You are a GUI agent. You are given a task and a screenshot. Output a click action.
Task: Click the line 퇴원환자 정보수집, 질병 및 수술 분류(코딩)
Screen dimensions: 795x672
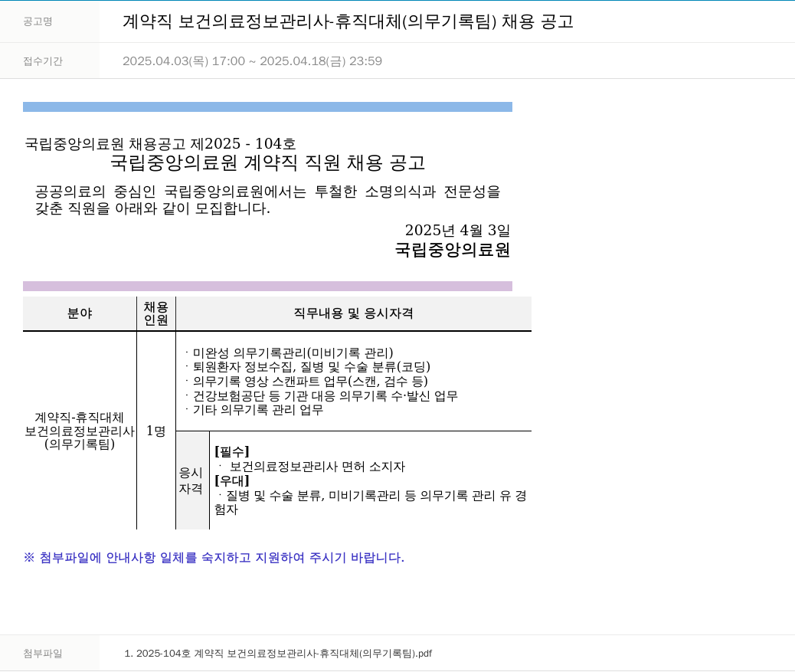coord(308,367)
